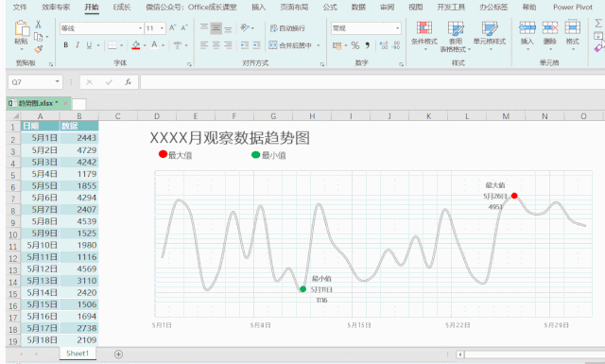The height and width of the screenshot is (364, 605).
Task: Decrease font size with smaller A
Action: pos(184,27)
